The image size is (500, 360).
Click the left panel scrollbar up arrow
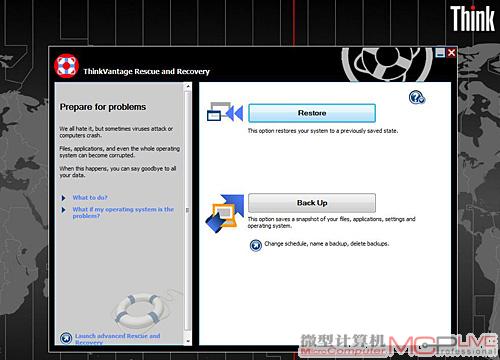pos(188,86)
